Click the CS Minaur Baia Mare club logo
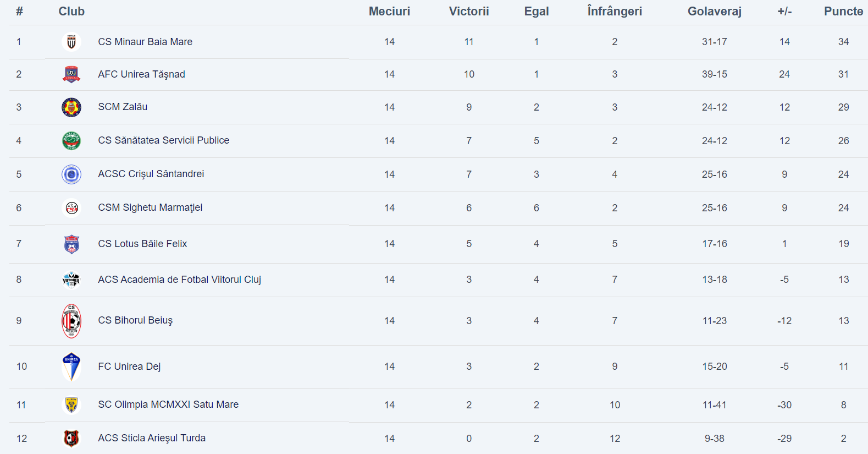The image size is (868, 454). pyautogui.click(x=71, y=42)
